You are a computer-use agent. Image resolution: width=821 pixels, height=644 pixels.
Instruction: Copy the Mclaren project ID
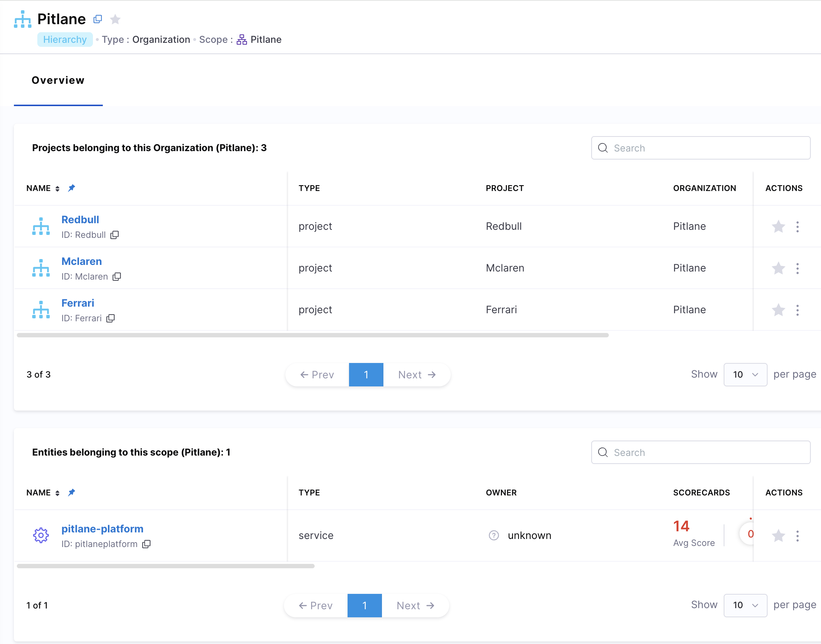[117, 277]
